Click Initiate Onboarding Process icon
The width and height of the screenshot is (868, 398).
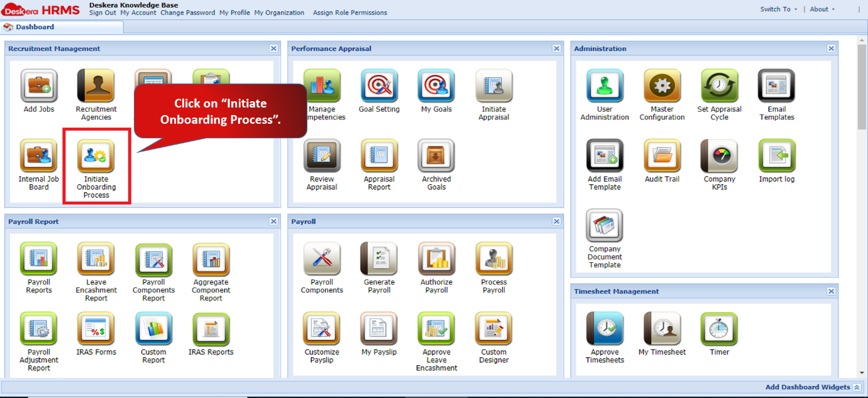(96, 156)
